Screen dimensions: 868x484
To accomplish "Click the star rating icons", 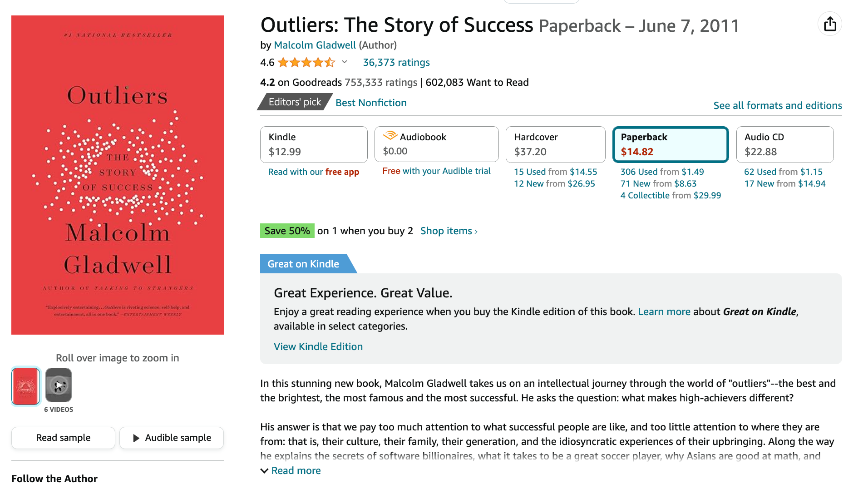I will point(306,62).
